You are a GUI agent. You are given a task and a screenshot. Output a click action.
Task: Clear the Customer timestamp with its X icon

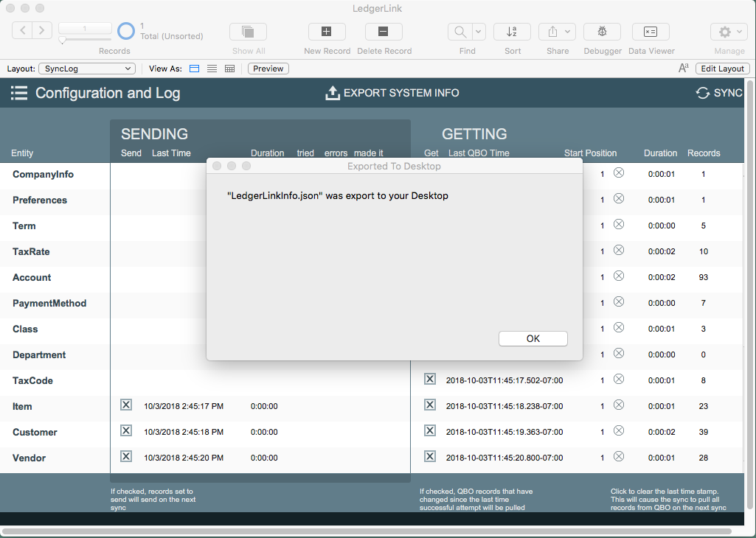coord(619,430)
